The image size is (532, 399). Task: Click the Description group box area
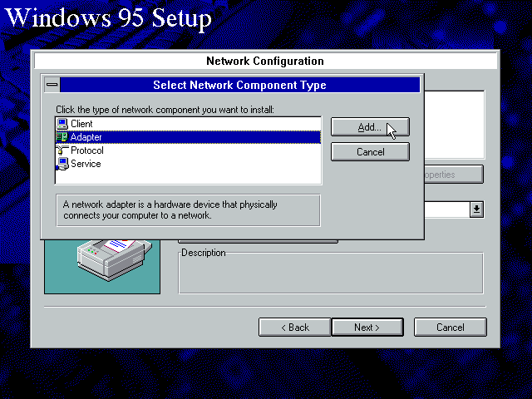pyautogui.click(x=331, y=273)
